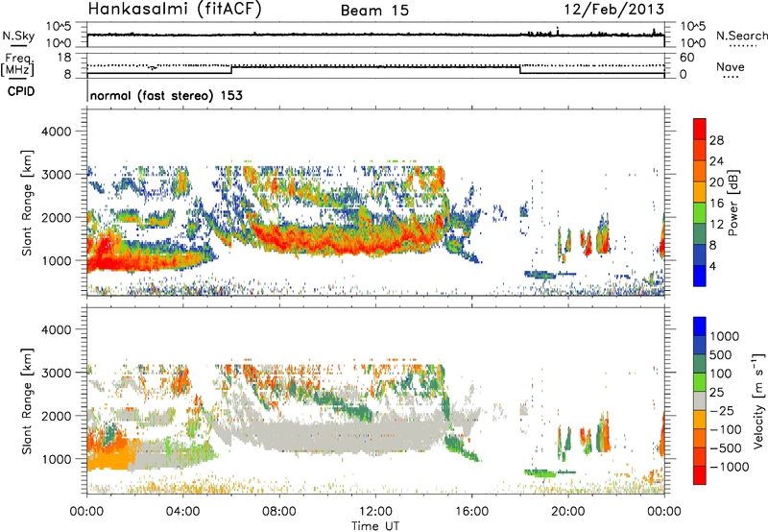Click the '12:00' time axis tick label
Viewport: 768px width, 532px height.
point(375,511)
